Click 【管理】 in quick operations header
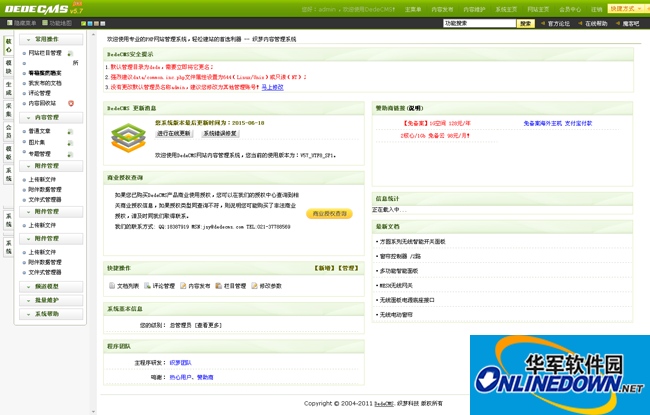Screen dimensions: 650x415 click(x=348, y=268)
